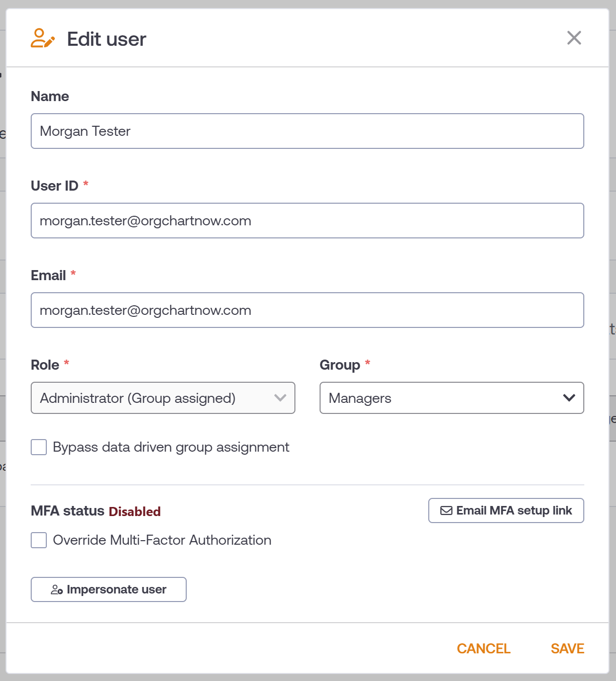
Task: Click the impersonate user person icon
Action: [x=57, y=589]
